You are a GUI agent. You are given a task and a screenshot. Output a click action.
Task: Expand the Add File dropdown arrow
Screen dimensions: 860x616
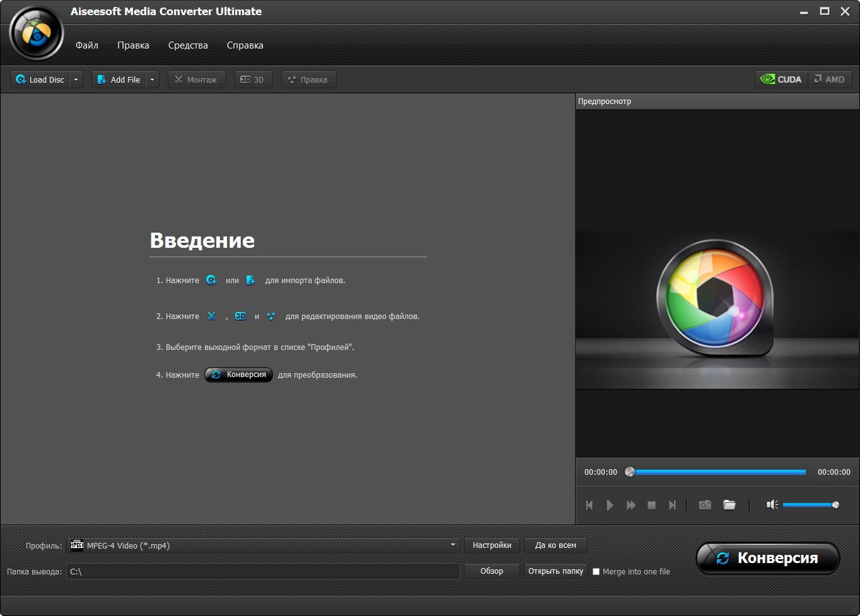tap(153, 79)
